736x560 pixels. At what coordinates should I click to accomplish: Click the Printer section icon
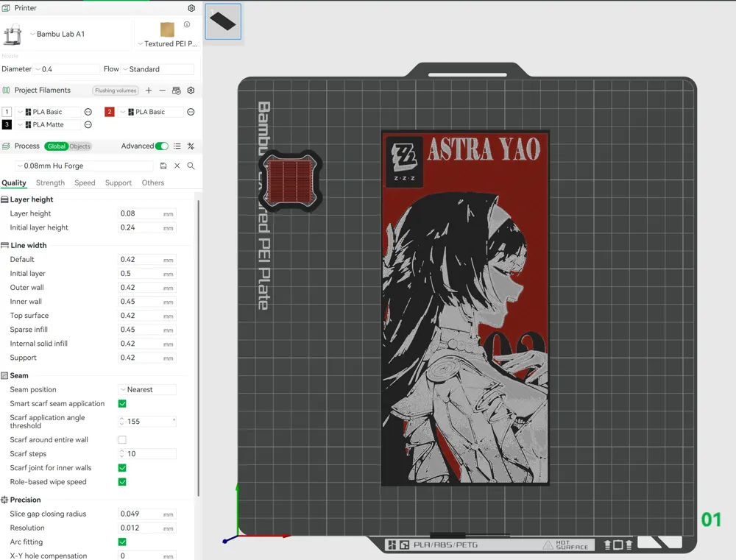(x=6, y=8)
